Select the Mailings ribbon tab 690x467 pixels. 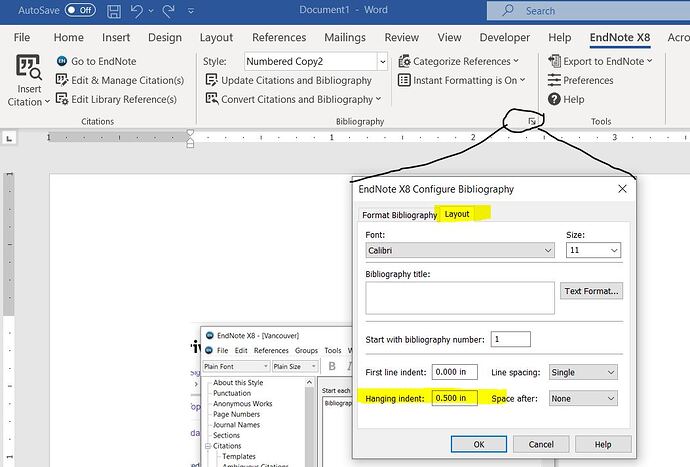(345, 37)
